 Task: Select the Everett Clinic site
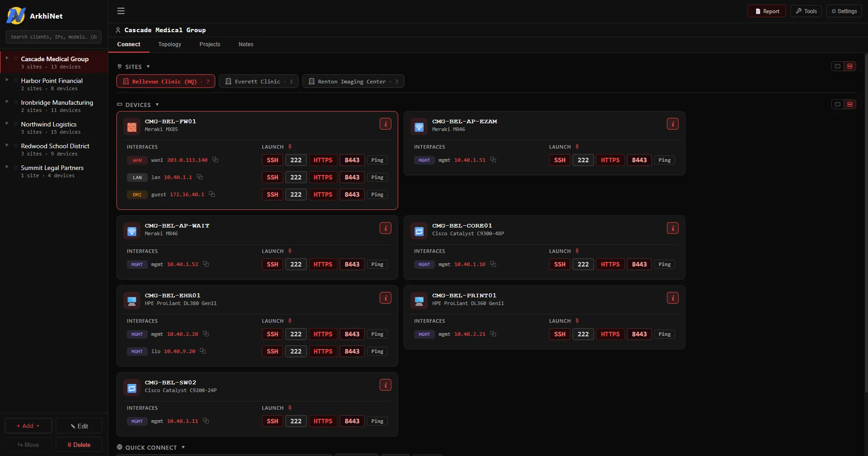tap(259, 82)
